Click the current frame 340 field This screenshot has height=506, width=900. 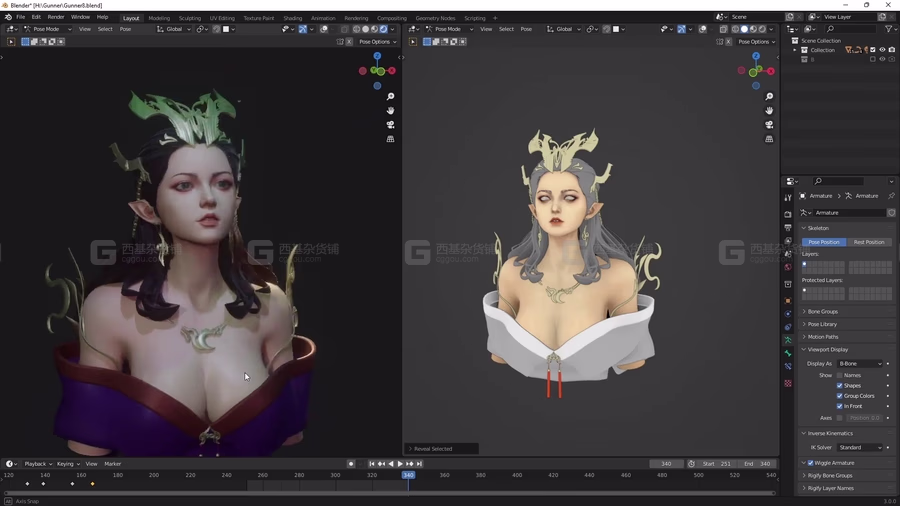[x=666, y=464]
